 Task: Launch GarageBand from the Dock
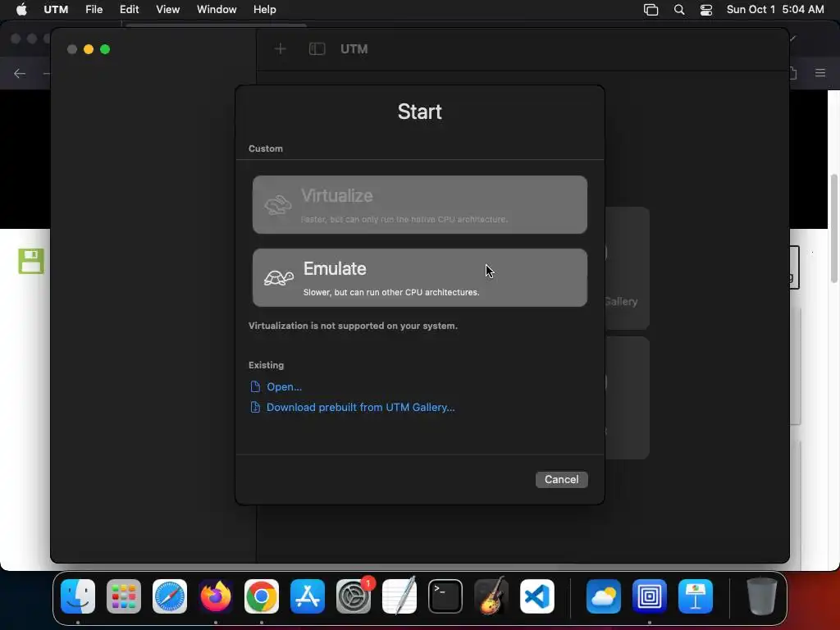coord(491,596)
